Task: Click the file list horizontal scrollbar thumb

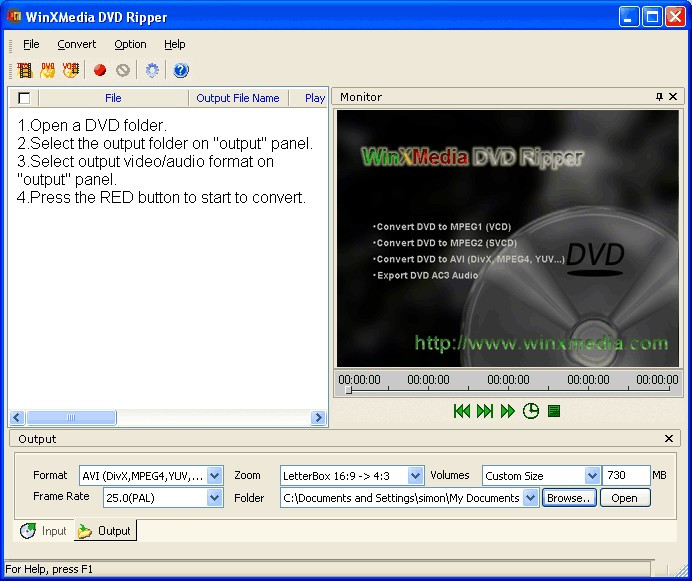Action: [71, 417]
